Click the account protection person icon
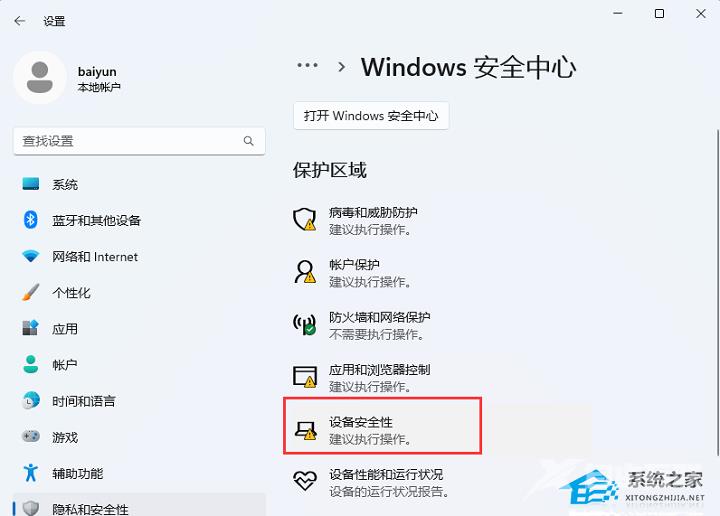Image resolution: width=720 pixels, height=516 pixels. coord(304,272)
